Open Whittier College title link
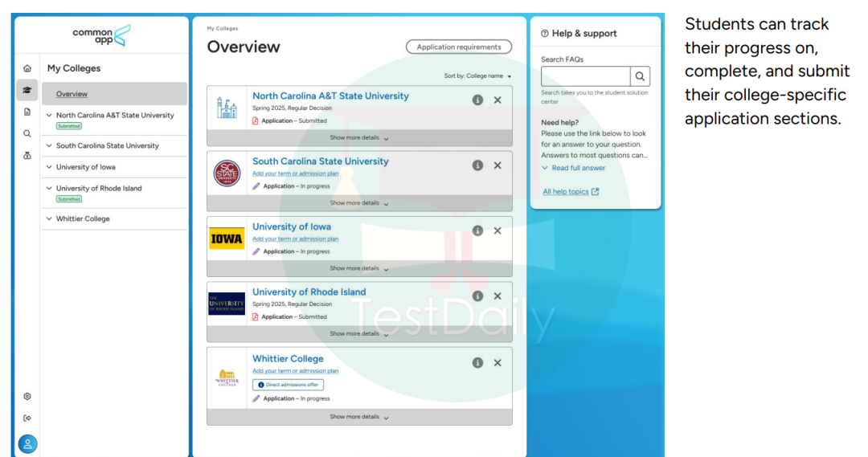This screenshot has width=868, height=457. [288, 358]
